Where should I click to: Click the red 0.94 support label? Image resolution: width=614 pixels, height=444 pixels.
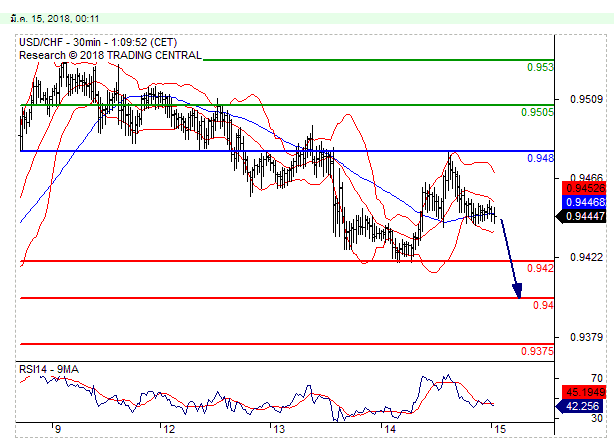pyautogui.click(x=544, y=305)
